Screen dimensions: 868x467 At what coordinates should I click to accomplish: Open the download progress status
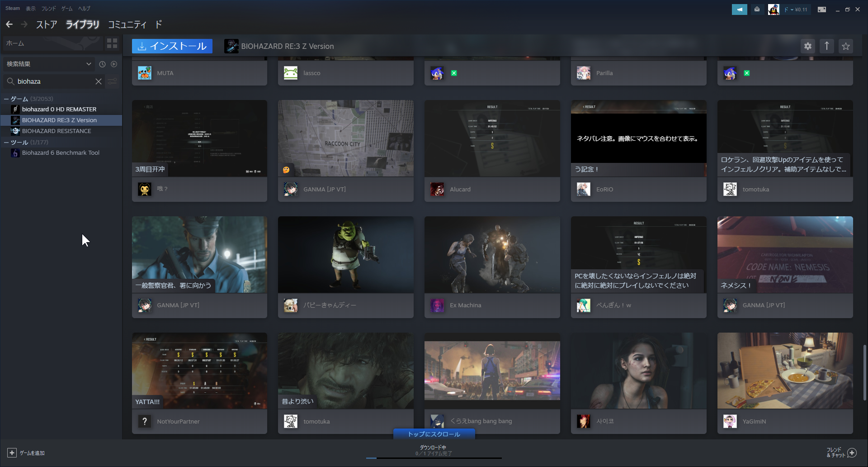click(x=434, y=451)
